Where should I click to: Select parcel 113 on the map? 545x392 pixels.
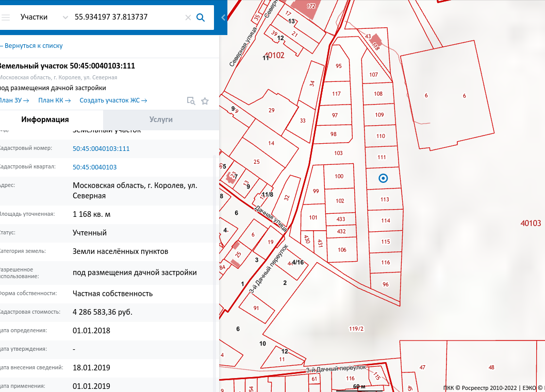tap(384, 199)
